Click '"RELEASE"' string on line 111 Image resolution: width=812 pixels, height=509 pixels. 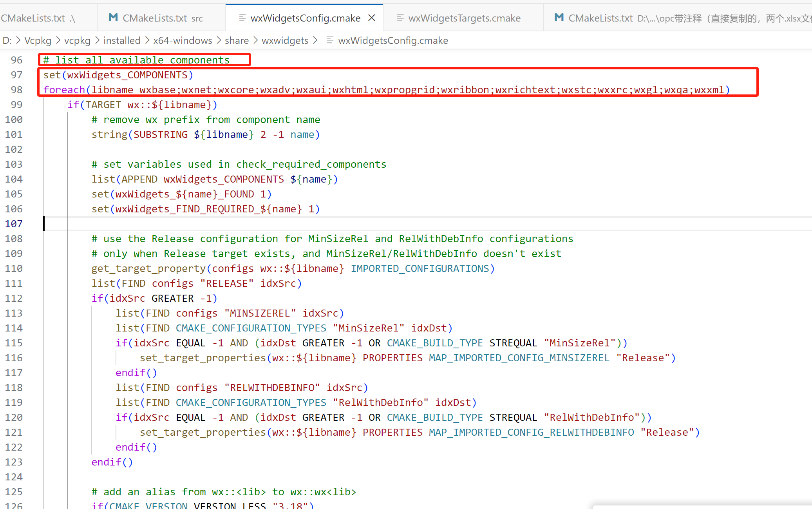tap(227, 283)
